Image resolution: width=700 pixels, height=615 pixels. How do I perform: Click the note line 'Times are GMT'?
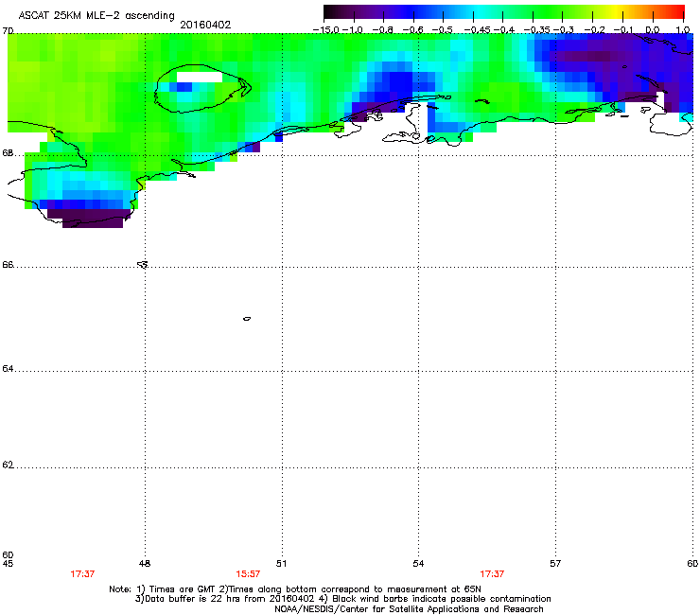click(295, 589)
